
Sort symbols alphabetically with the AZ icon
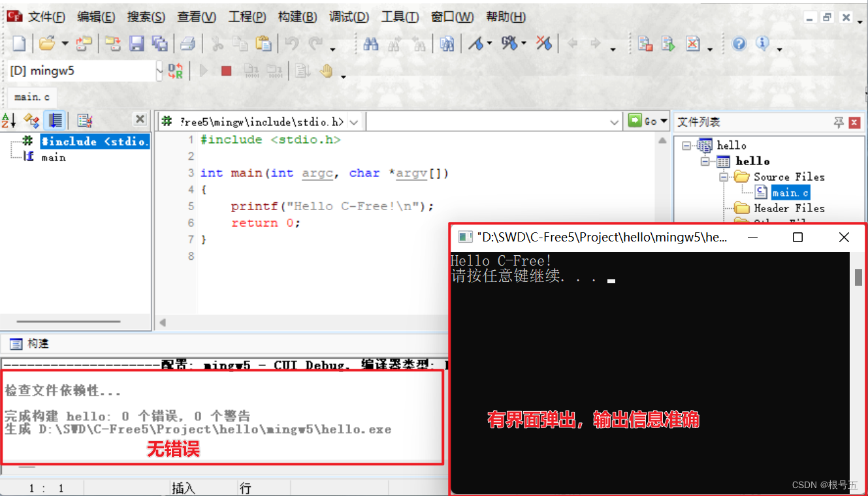tap(8, 120)
